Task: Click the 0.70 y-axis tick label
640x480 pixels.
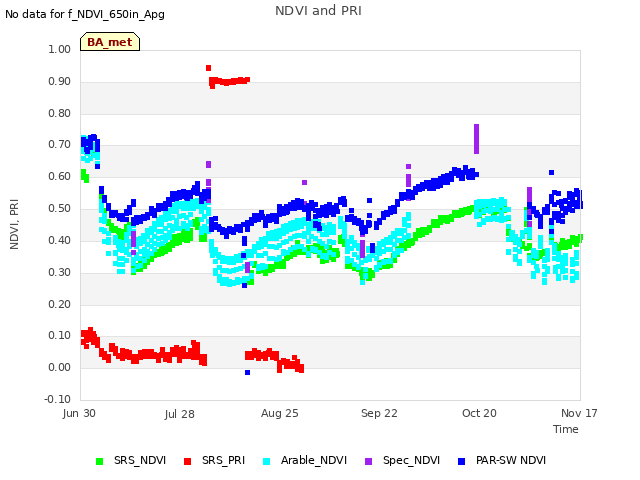Action: 60,144
